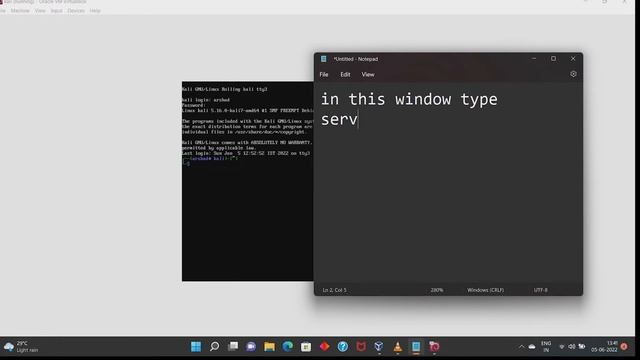Viewport: 640px width, 360px height.
Task: Open the Machine menu in VirtualBox window
Action: coord(20,11)
